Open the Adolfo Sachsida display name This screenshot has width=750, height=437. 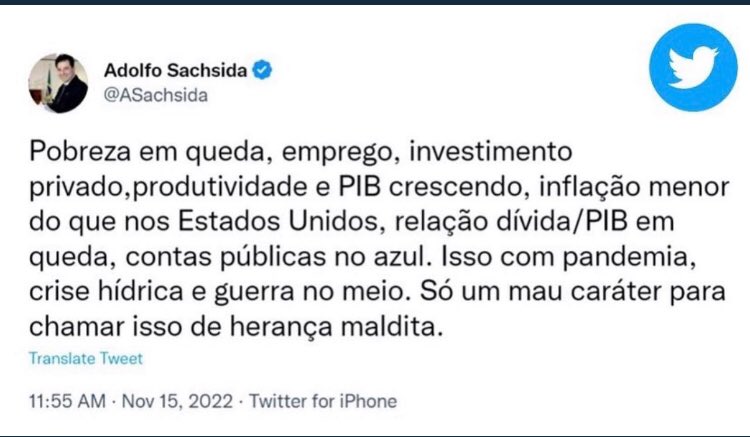point(176,71)
